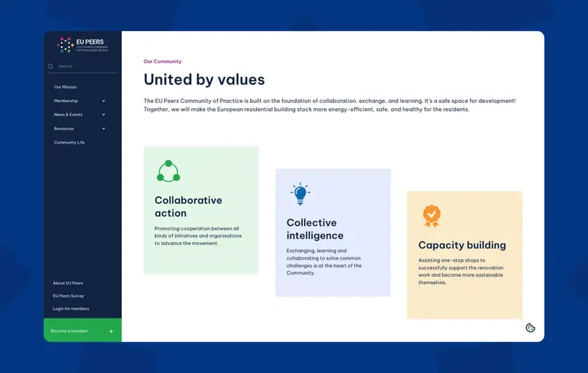This screenshot has width=588, height=373.
Task: Click the "Assisting one-stop shops" description text
Action: click(x=461, y=271)
